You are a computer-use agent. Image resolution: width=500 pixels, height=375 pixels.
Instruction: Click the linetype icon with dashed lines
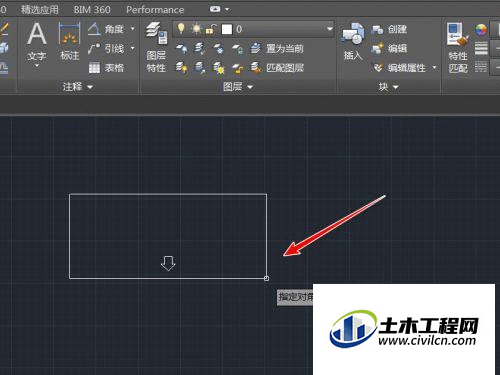(481, 68)
